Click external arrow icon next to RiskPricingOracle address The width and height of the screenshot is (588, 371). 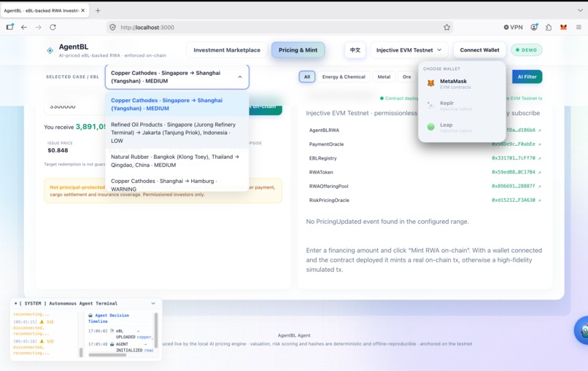540,200
